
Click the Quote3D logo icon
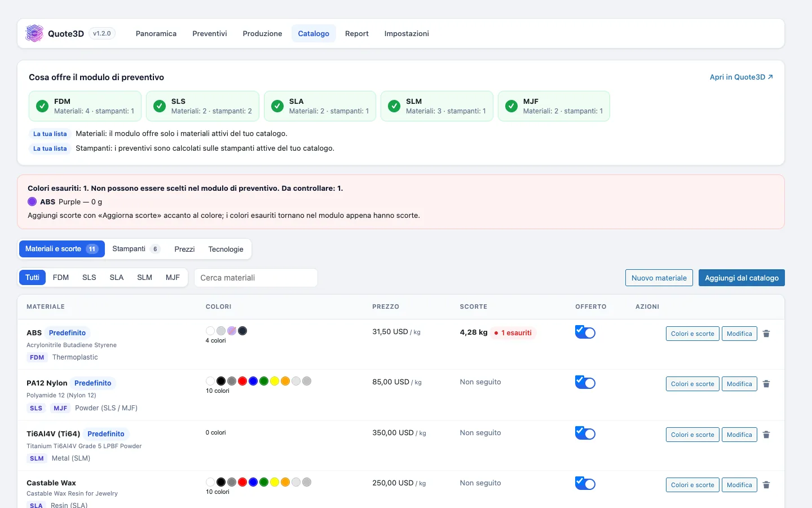click(34, 33)
